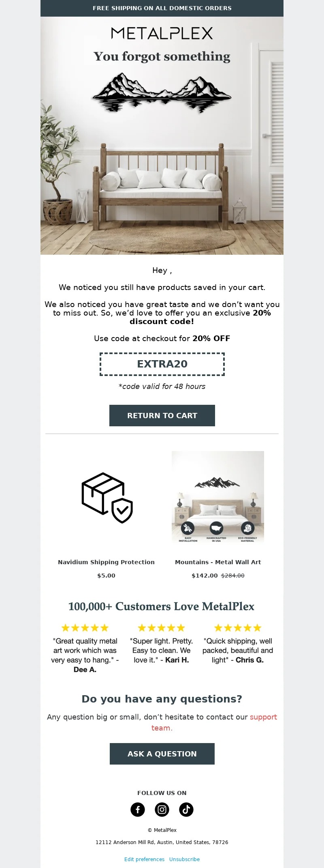This screenshot has width=324, height=868.
Task: Click the ASK A QUESTION button
Action: coord(162,754)
